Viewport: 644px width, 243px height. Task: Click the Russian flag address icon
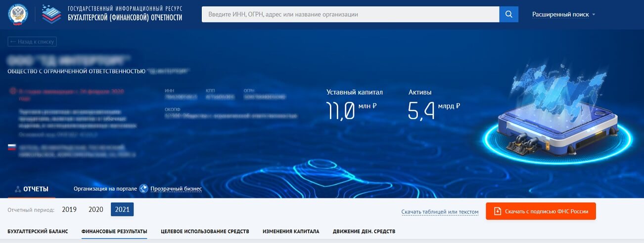coord(11,147)
